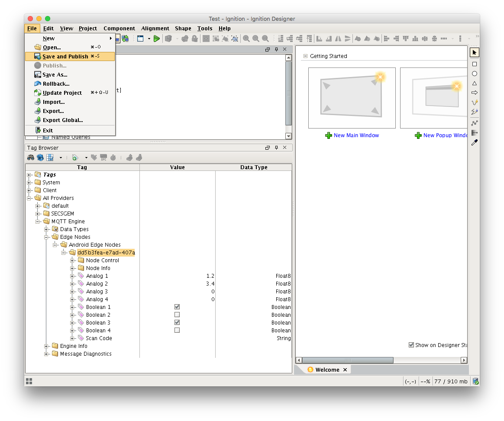Toggle the Boolean 4 tag checkbox
This screenshot has height=421, width=504.
click(x=177, y=330)
